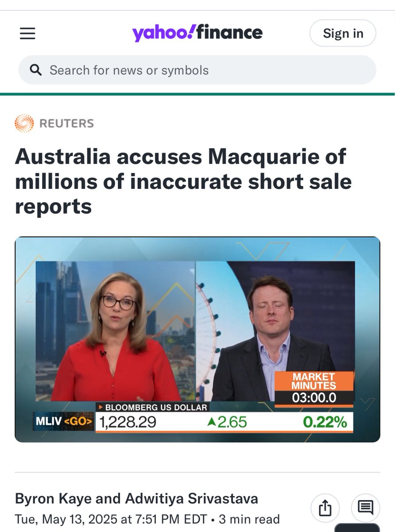Click the woman in red in the image

click(x=115, y=339)
